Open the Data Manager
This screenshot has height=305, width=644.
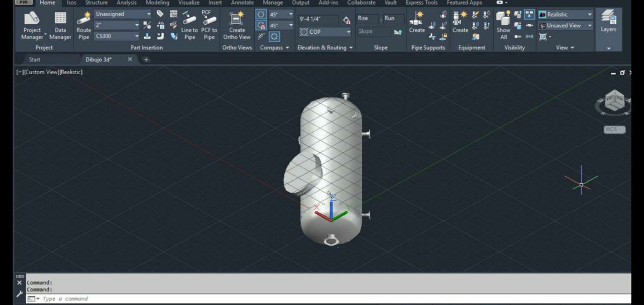tap(60, 25)
